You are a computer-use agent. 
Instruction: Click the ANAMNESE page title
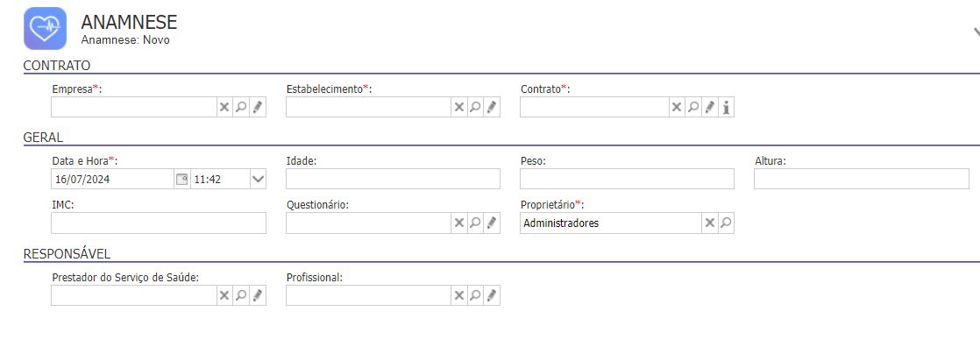130,22
